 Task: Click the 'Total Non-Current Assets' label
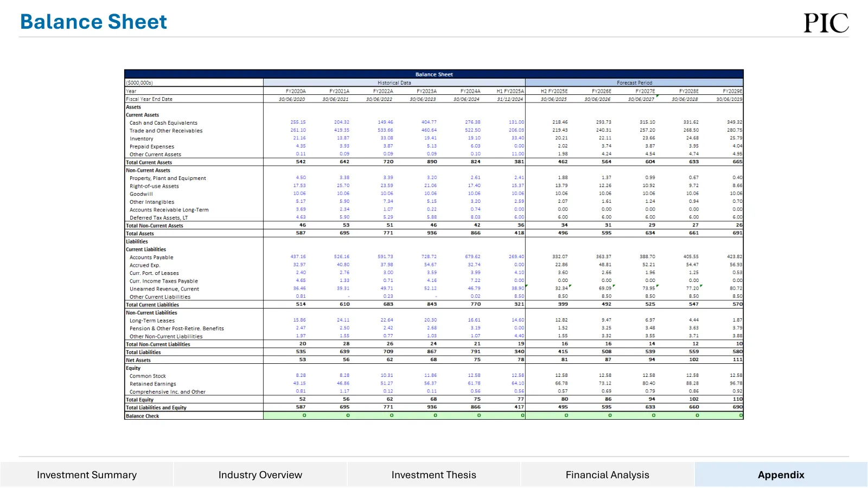point(155,226)
